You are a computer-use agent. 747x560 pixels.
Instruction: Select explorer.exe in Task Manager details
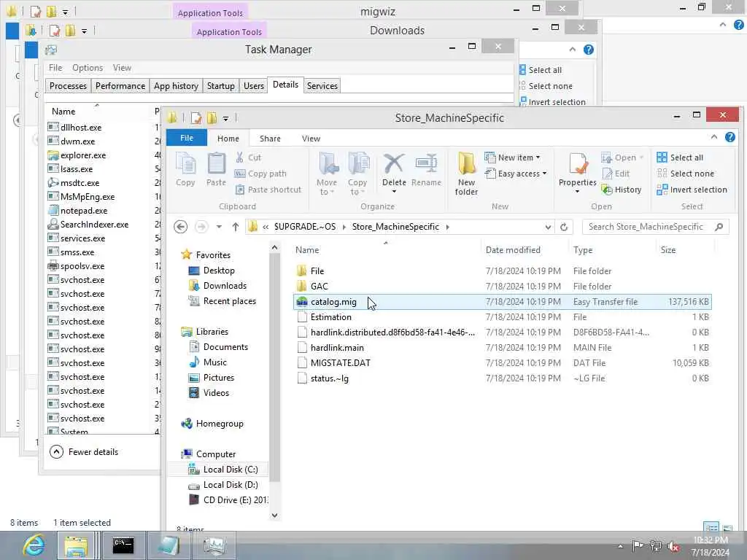pos(83,155)
